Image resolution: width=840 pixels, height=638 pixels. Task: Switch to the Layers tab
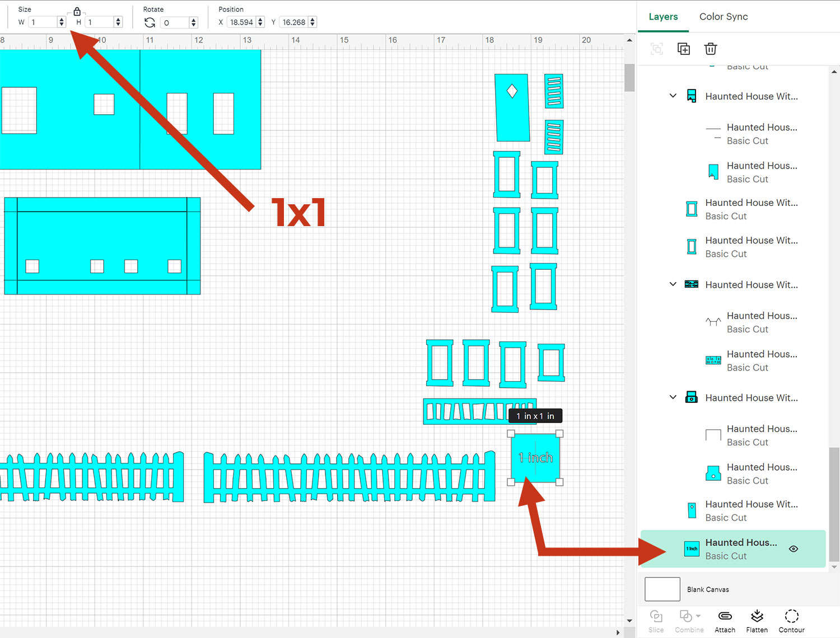point(663,17)
